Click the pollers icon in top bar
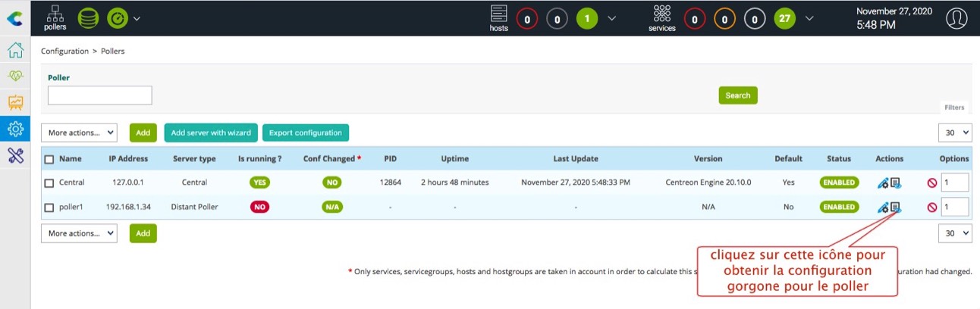980x309 pixels. tap(55, 17)
